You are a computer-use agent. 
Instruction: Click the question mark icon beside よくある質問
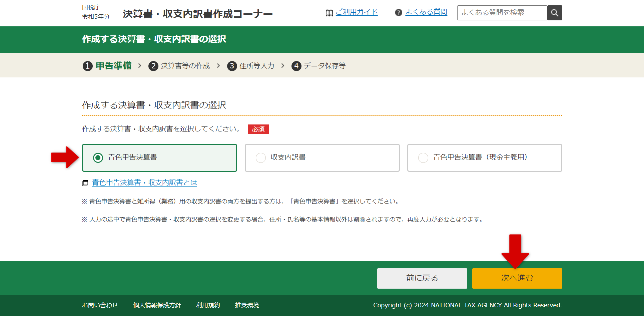[x=399, y=12]
